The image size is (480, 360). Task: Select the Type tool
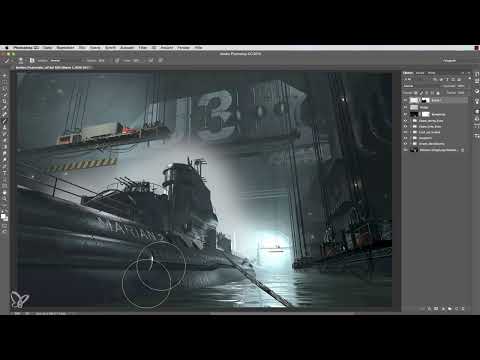[4, 172]
